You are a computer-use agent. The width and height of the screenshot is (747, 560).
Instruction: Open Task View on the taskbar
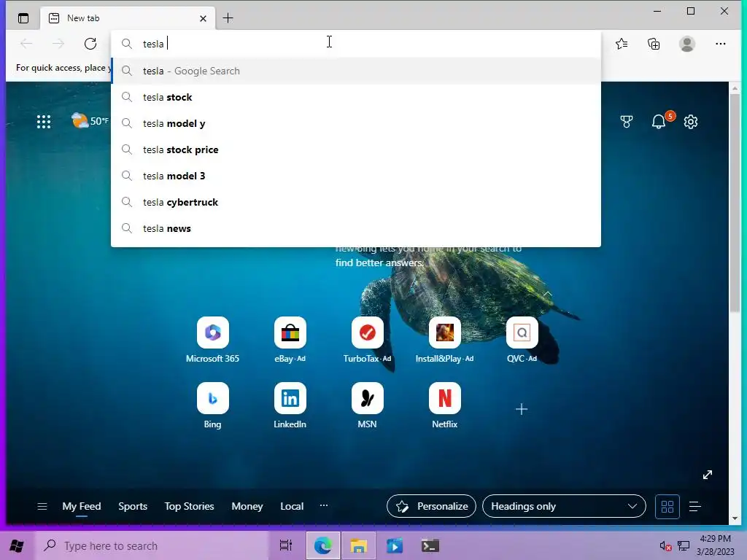click(285, 545)
